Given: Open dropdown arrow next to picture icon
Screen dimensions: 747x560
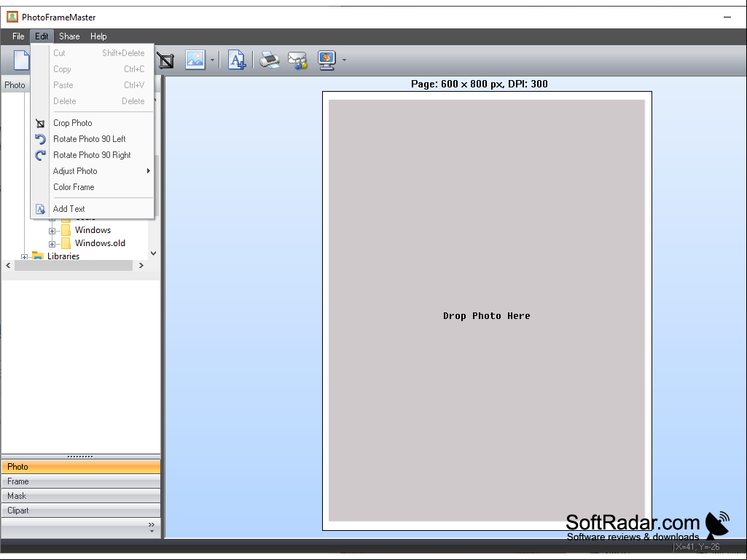Looking at the screenshot, I should pyautogui.click(x=212, y=60).
